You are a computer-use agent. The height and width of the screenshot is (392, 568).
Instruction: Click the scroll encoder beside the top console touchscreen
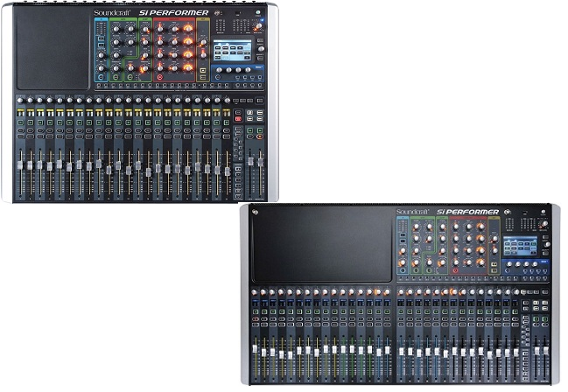pos(261,48)
